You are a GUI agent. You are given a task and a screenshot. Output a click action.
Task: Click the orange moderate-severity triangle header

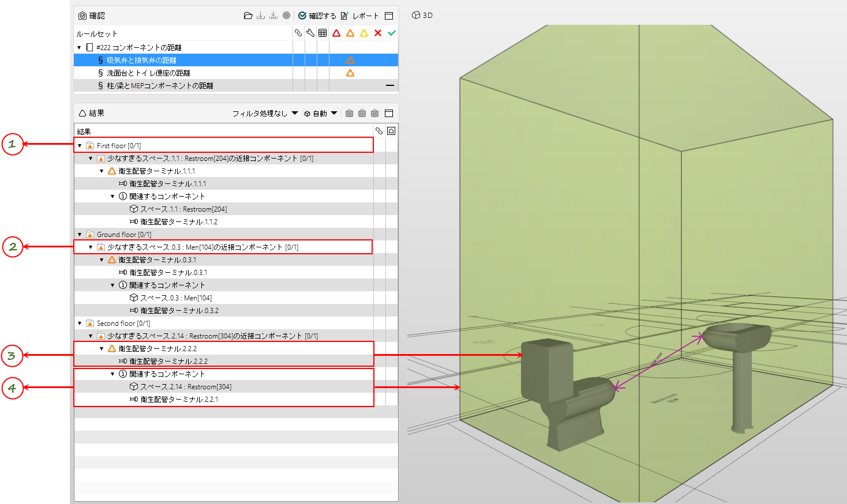coord(350,33)
